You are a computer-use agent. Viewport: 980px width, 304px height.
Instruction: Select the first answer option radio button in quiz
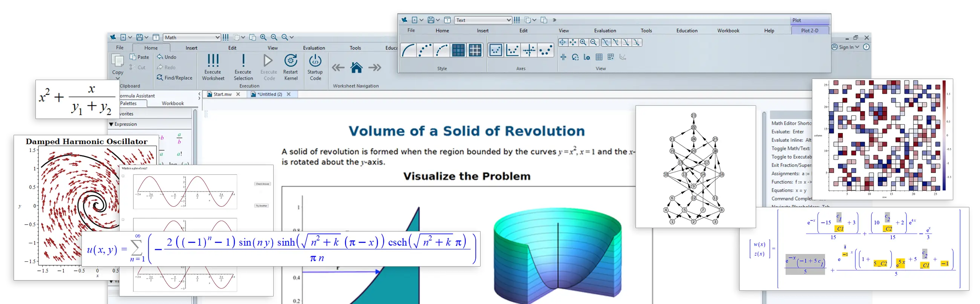123,176
